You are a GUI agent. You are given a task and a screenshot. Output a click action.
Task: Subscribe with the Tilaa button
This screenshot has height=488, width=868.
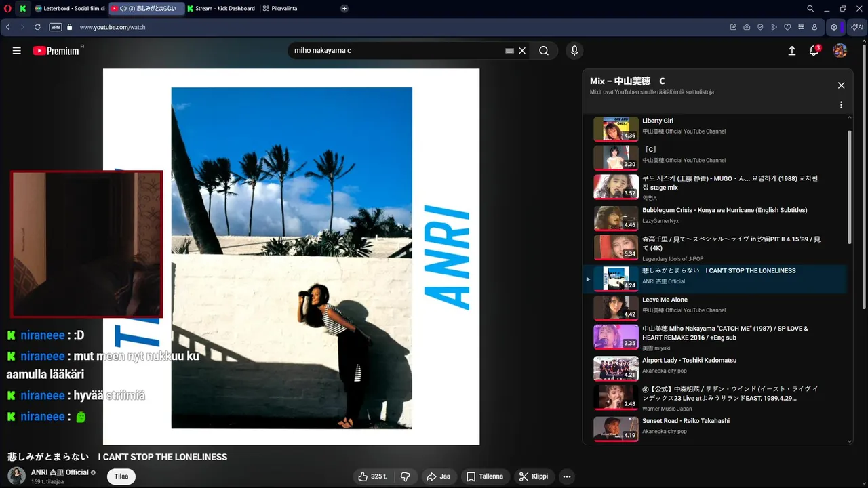pos(121,476)
